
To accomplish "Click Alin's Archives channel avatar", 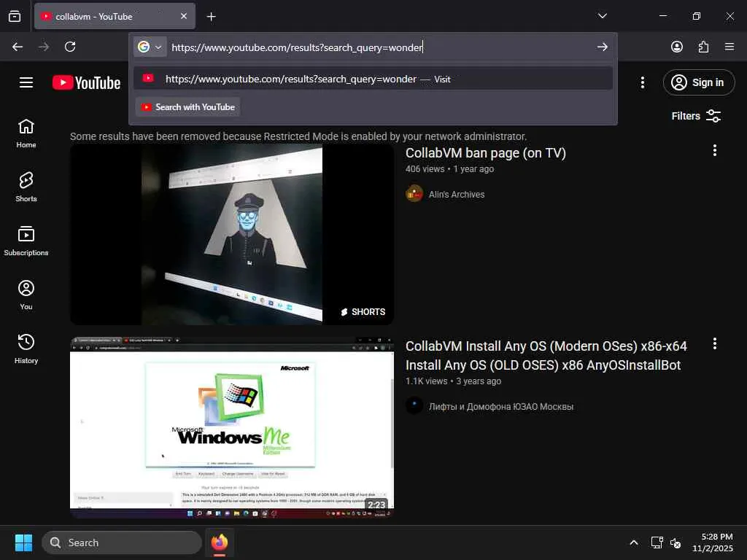I will point(414,194).
